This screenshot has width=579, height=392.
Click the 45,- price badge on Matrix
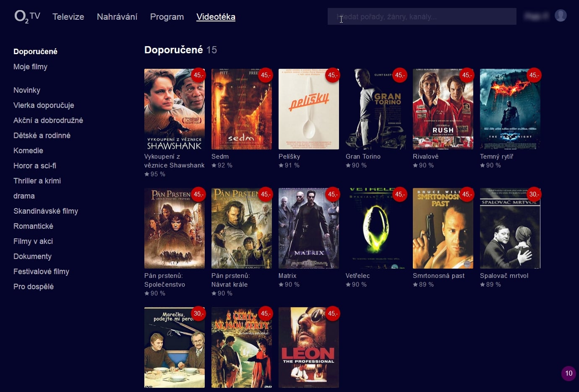pos(332,194)
